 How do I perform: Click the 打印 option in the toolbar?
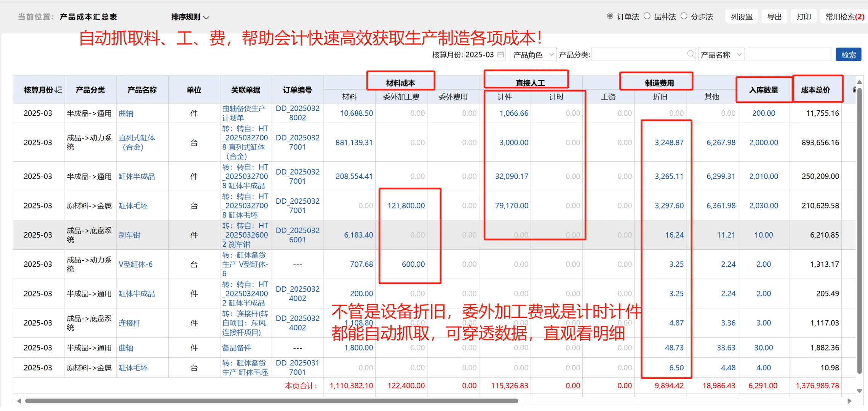[804, 16]
